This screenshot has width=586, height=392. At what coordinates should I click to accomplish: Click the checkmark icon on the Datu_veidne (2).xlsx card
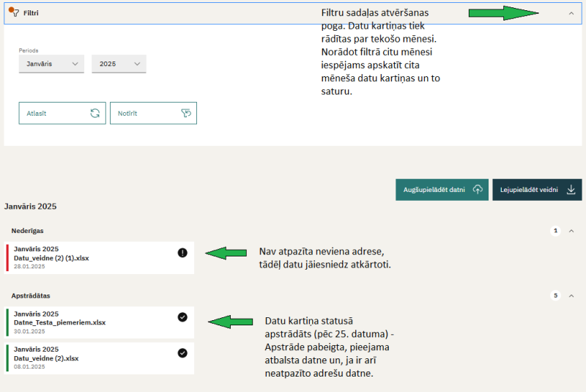[x=182, y=353]
